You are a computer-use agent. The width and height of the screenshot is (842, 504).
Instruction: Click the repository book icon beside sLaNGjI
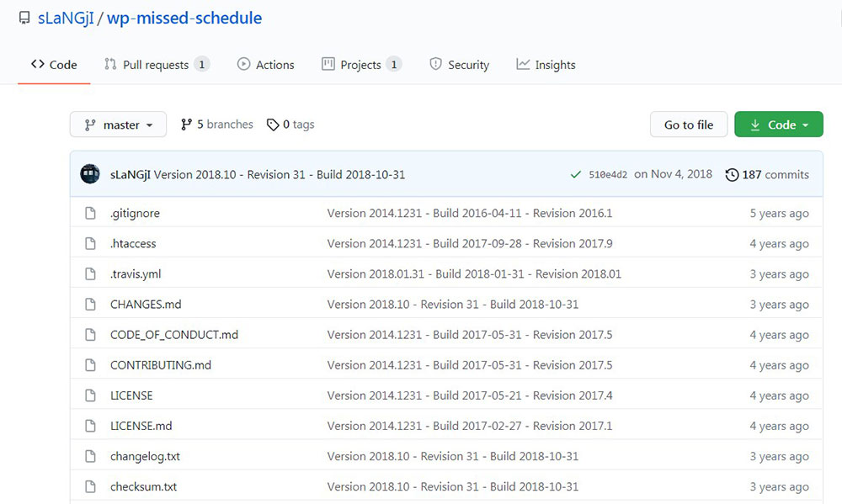(24, 19)
